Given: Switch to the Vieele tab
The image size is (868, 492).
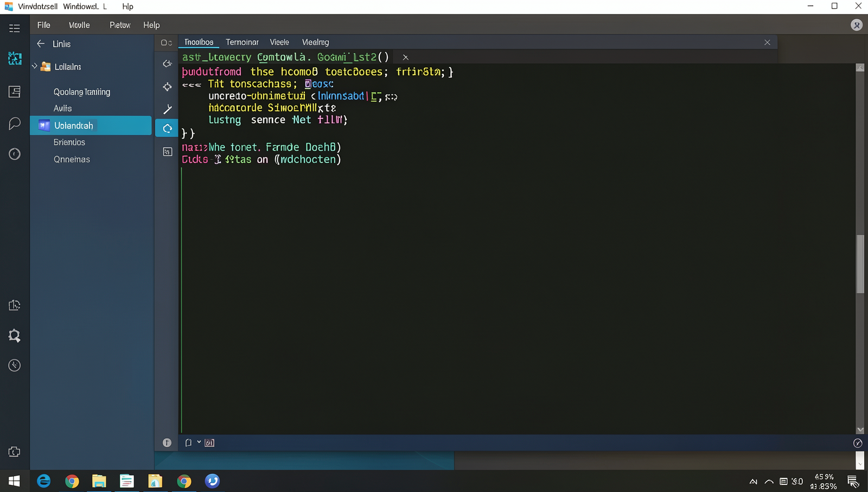Looking at the screenshot, I should 279,42.
